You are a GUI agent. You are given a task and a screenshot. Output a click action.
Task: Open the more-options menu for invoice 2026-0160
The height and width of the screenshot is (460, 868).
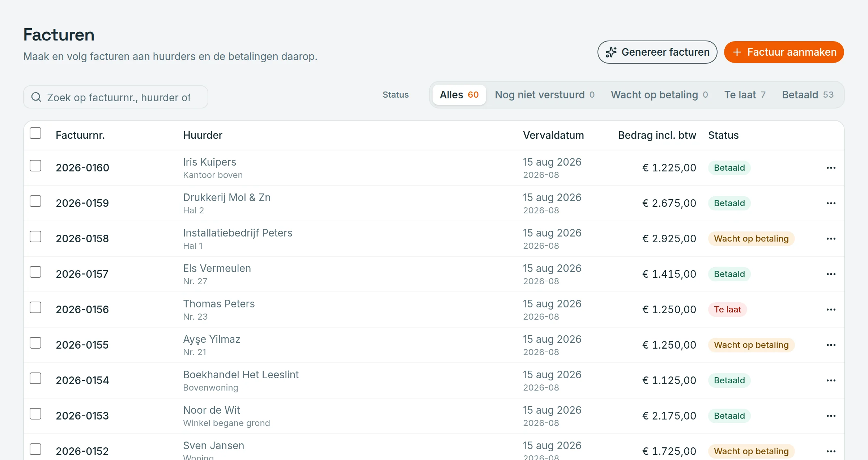tap(831, 168)
